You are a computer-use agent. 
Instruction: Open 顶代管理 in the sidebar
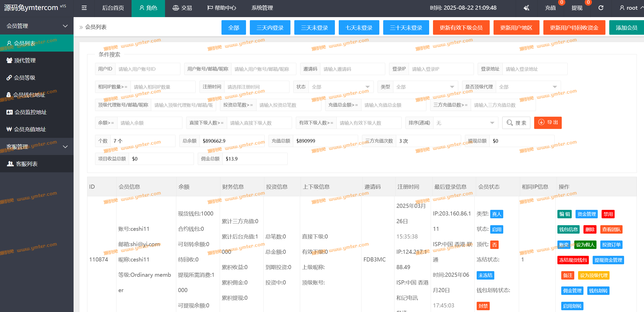[25, 61]
